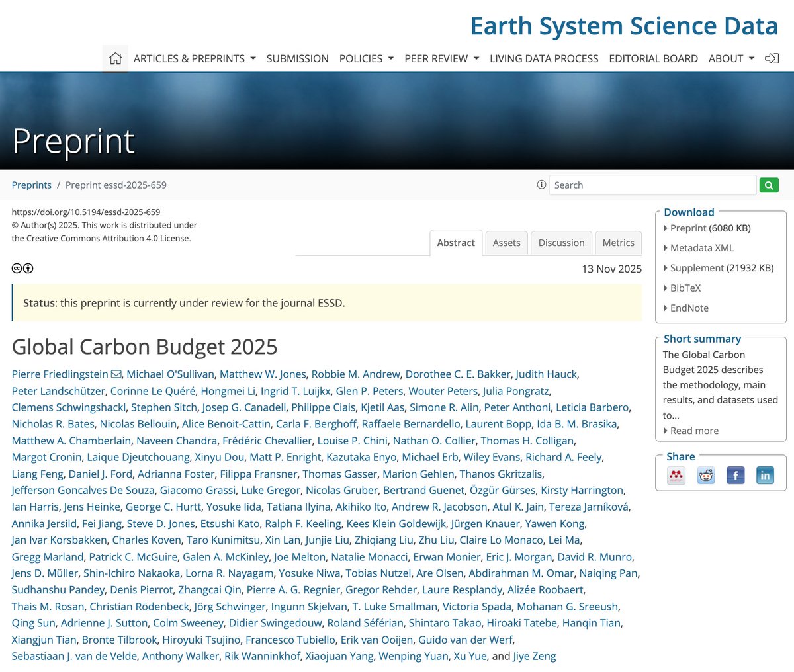Open author Hanqin Tian's link

tap(592, 622)
